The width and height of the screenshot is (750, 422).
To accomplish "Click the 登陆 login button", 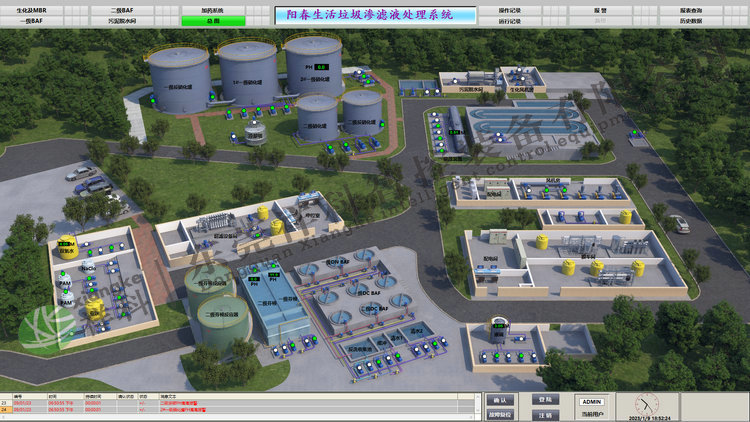I will point(545,400).
